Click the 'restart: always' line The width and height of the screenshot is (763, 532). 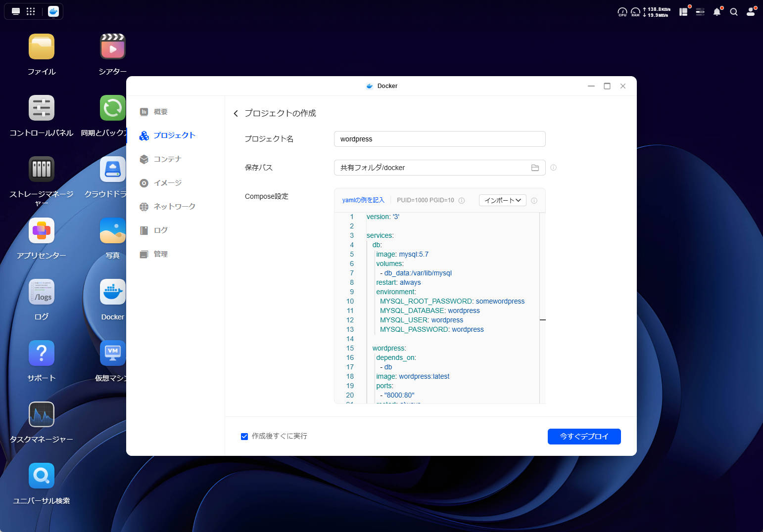pyautogui.click(x=398, y=283)
